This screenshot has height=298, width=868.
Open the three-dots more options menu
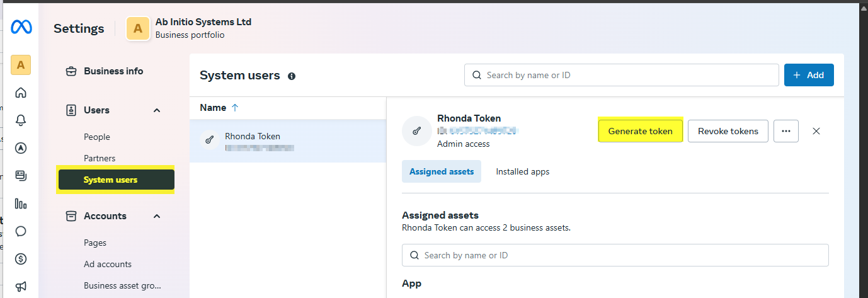(x=785, y=131)
